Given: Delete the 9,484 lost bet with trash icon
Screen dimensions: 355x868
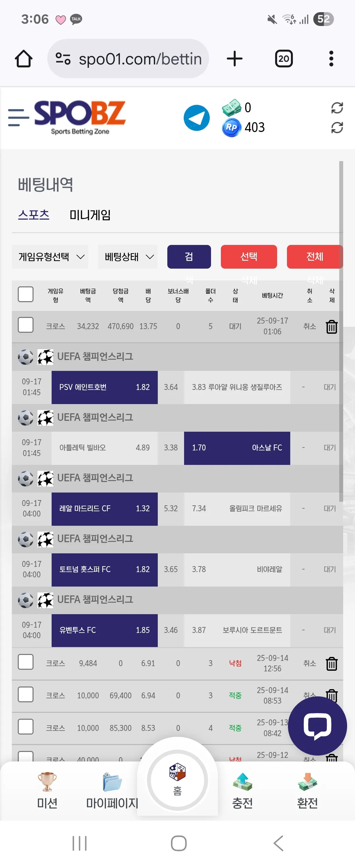Looking at the screenshot, I should (331, 663).
